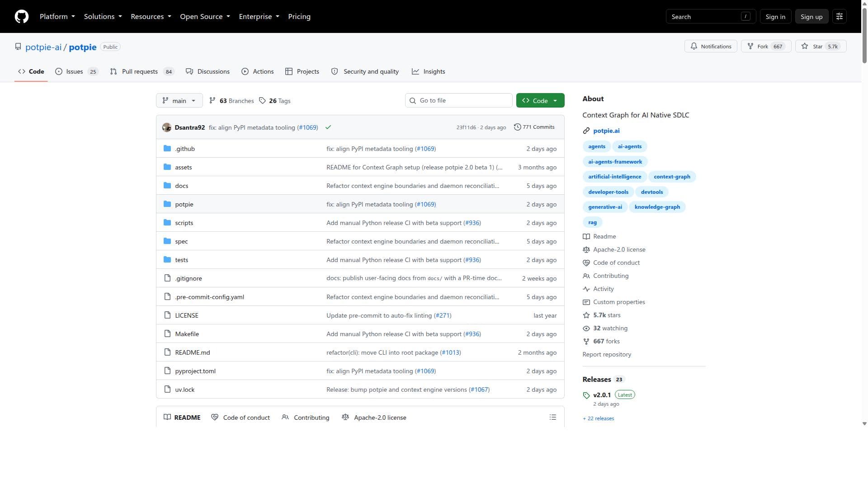Expand the Solutions menu
Viewport: 868px width, 488px height.
(103, 17)
